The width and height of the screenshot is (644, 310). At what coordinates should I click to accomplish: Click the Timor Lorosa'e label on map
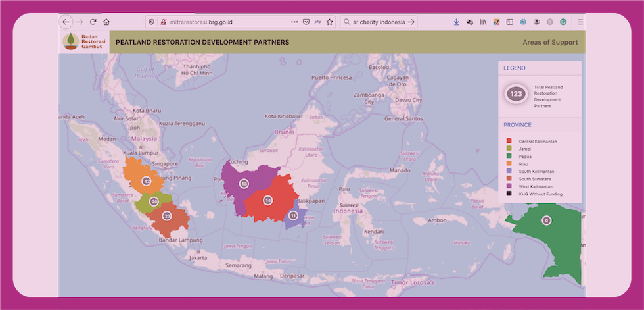click(413, 283)
